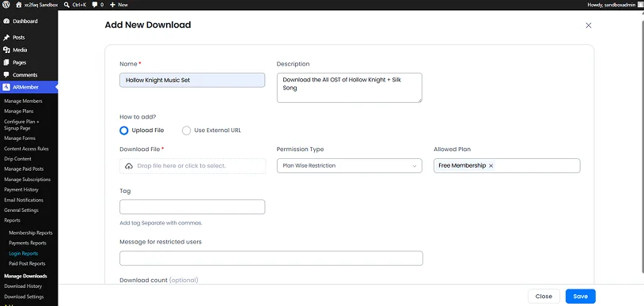Remove Free Membership tag chip
The width and height of the screenshot is (644, 306).
[491, 166]
